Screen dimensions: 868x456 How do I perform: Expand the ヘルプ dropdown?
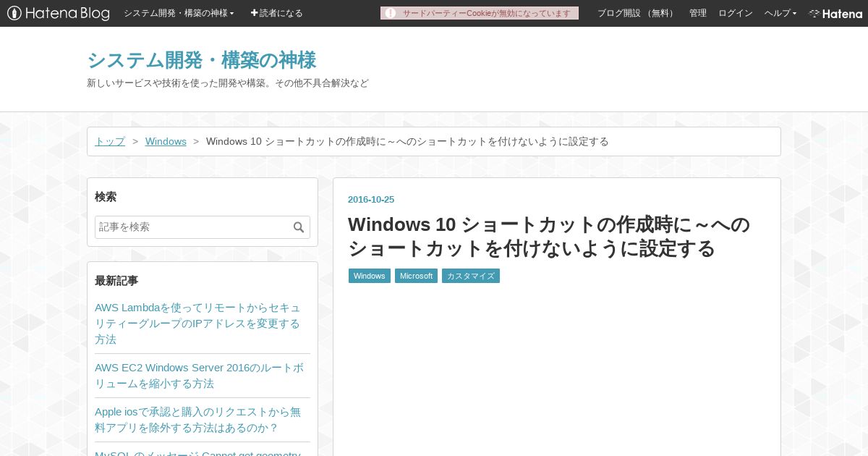coord(780,13)
